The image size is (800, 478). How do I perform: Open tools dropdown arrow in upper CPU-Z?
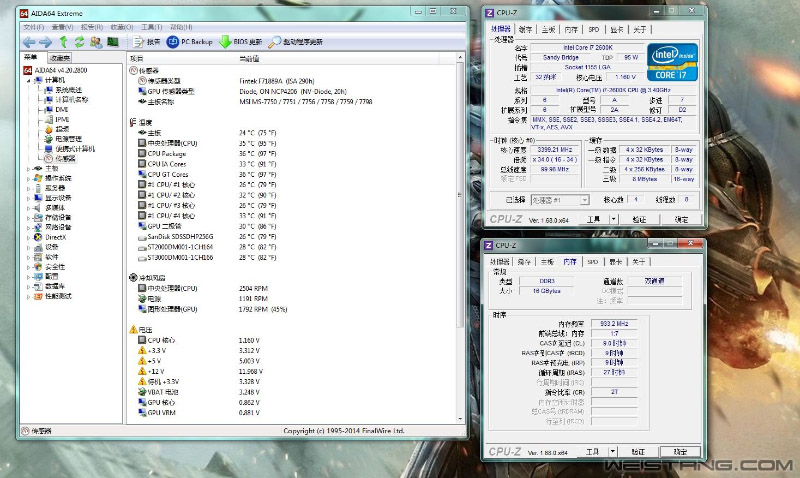coord(614,219)
